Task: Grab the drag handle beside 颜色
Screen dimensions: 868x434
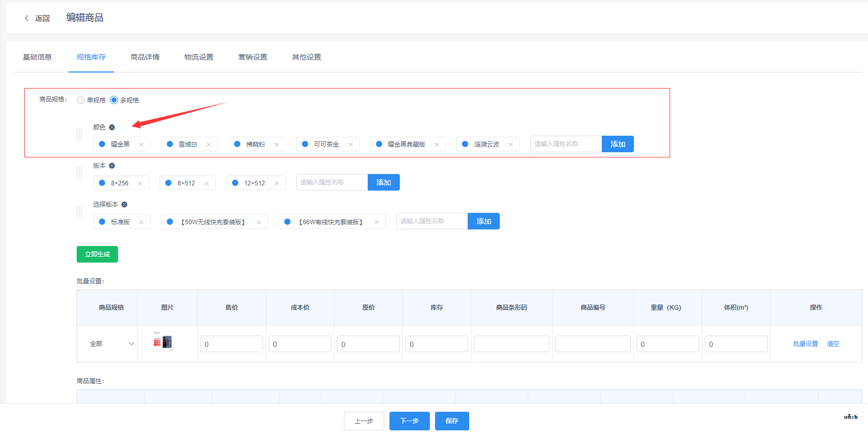Action: pyautogui.click(x=79, y=135)
